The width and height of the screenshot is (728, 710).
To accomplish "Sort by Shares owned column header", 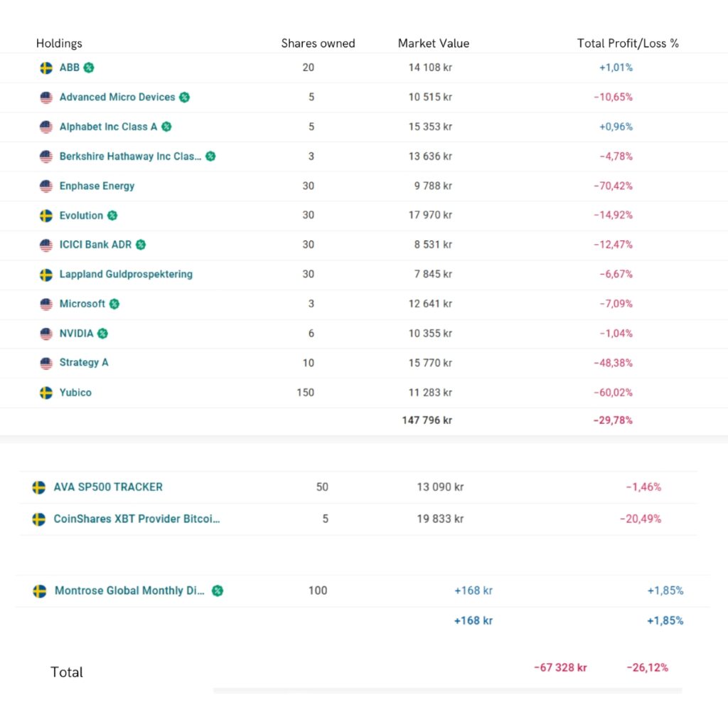I will pos(318,43).
